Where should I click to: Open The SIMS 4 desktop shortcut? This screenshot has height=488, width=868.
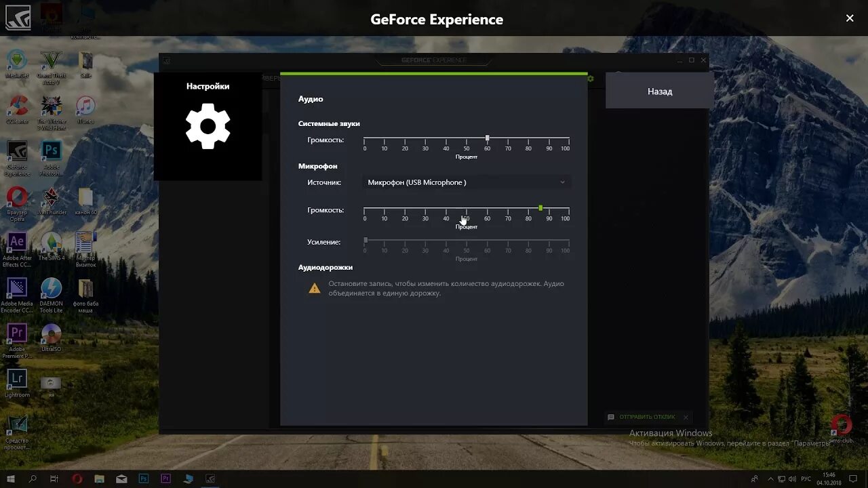click(52, 247)
